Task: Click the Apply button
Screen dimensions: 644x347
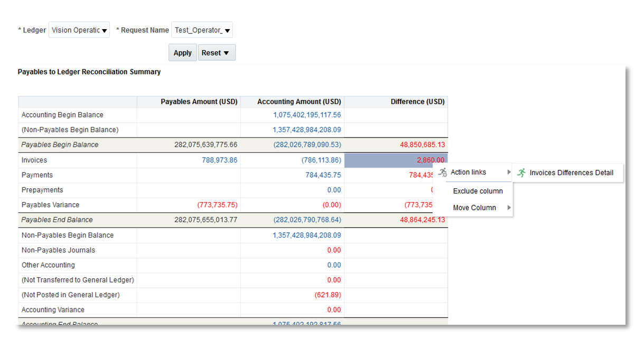Action: pos(182,53)
